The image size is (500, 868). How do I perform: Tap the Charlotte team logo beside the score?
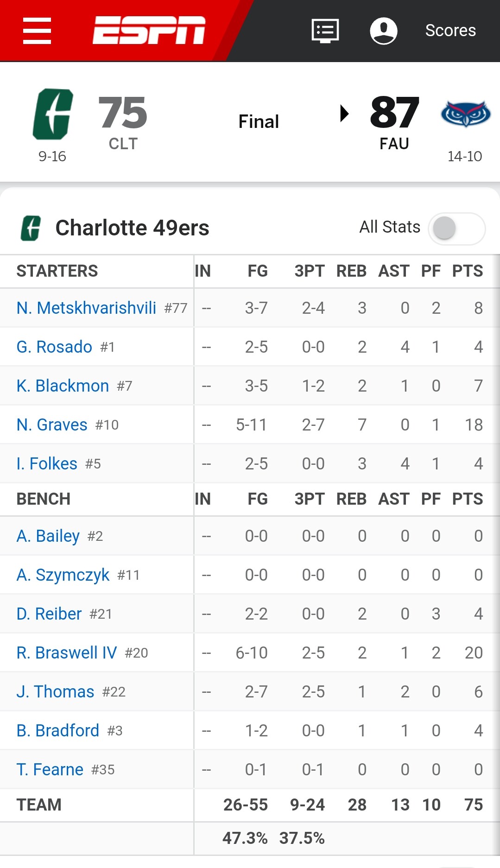point(53,114)
